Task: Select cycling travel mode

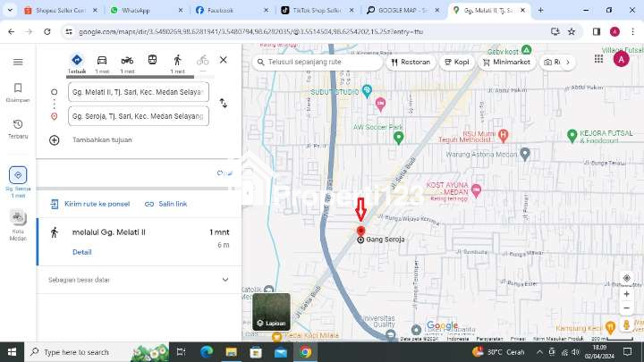Action: point(202,62)
